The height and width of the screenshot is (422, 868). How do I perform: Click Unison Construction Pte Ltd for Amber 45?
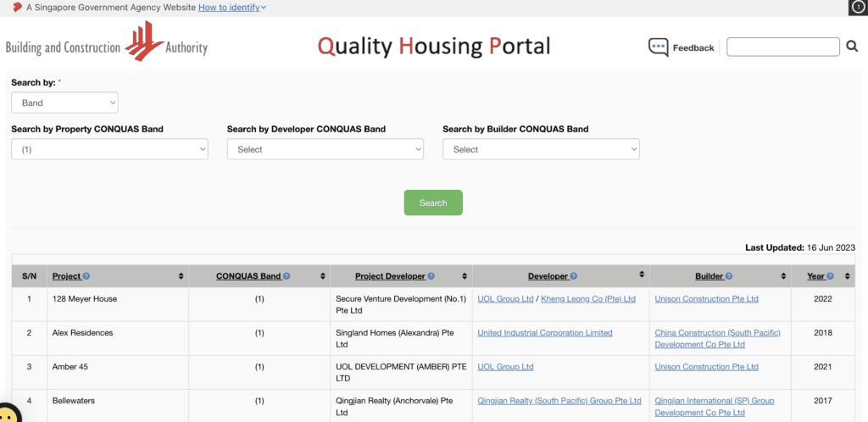pos(706,367)
